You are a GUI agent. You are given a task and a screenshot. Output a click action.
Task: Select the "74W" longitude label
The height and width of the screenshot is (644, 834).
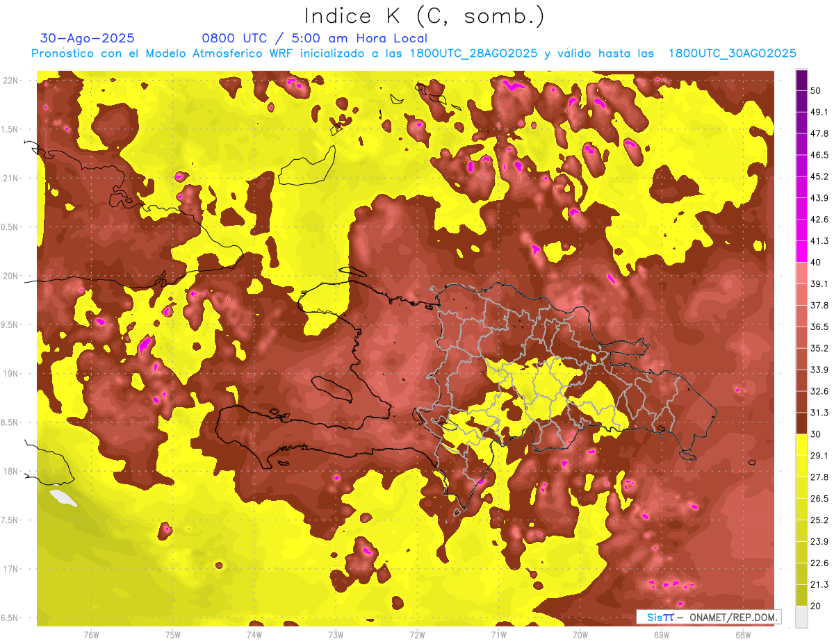(254, 635)
